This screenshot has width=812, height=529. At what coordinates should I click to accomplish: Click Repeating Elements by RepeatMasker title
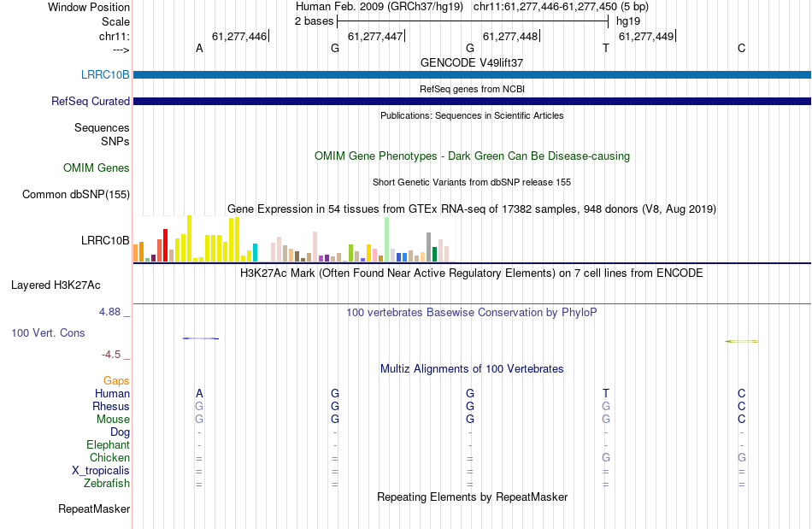(x=472, y=497)
